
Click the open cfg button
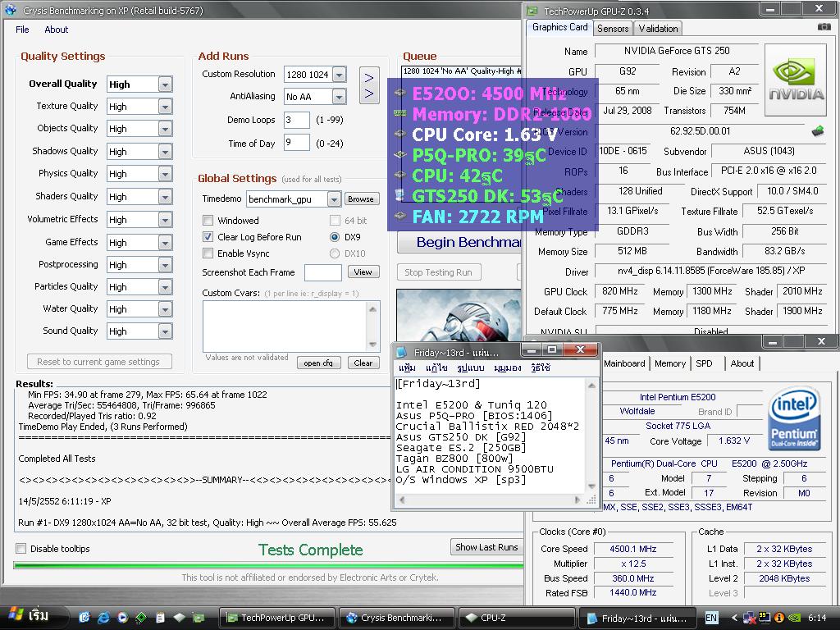click(317, 363)
